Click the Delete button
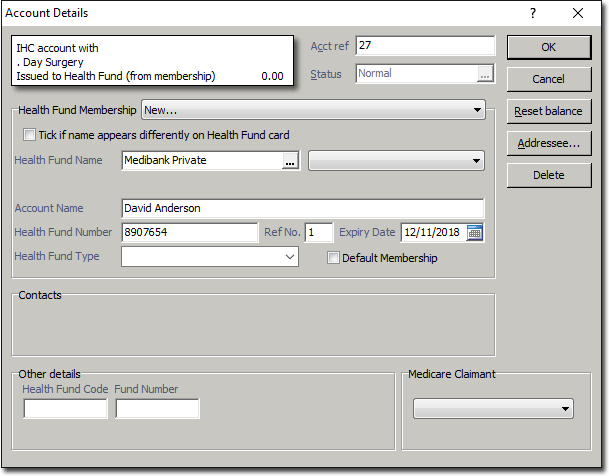Viewport: 609px width, 476px height. point(547,175)
